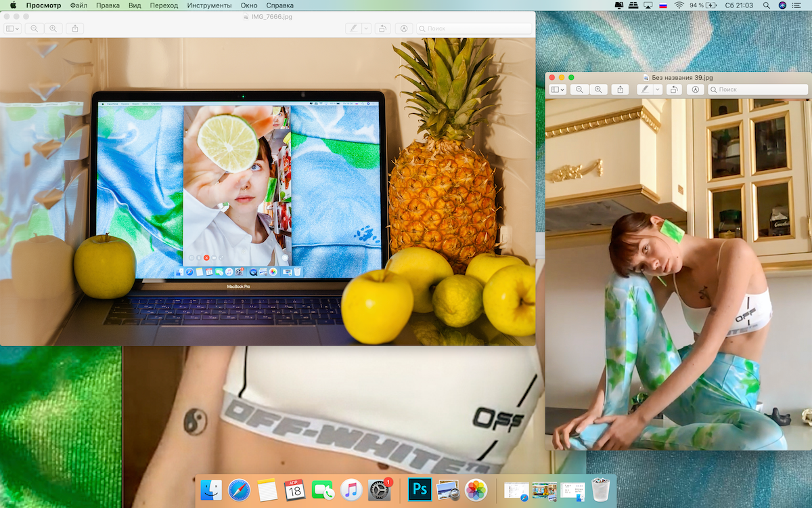Zoom in on the IMG_7666.jpg image
The width and height of the screenshot is (812, 508).
click(x=53, y=28)
